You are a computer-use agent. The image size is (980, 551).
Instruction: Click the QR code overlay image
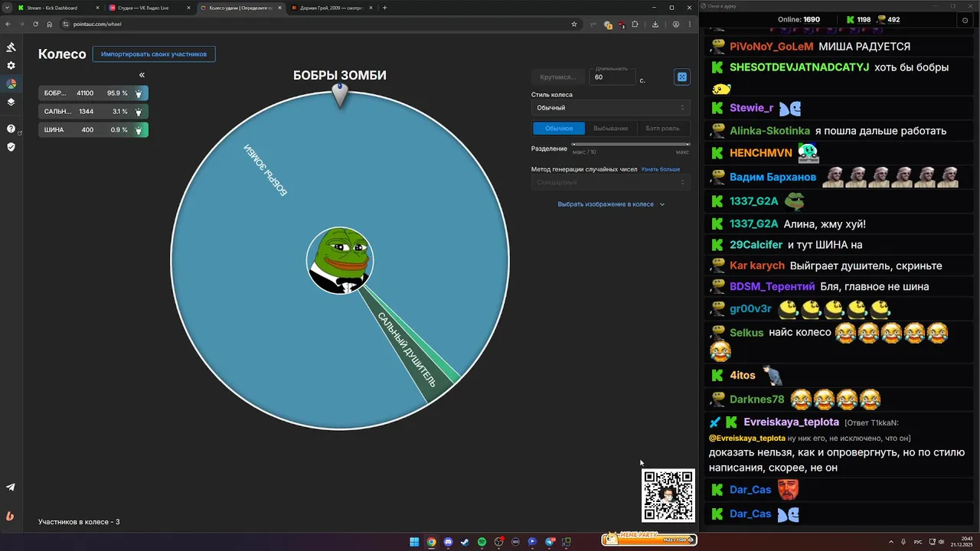pyautogui.click(x=668, y=495)
